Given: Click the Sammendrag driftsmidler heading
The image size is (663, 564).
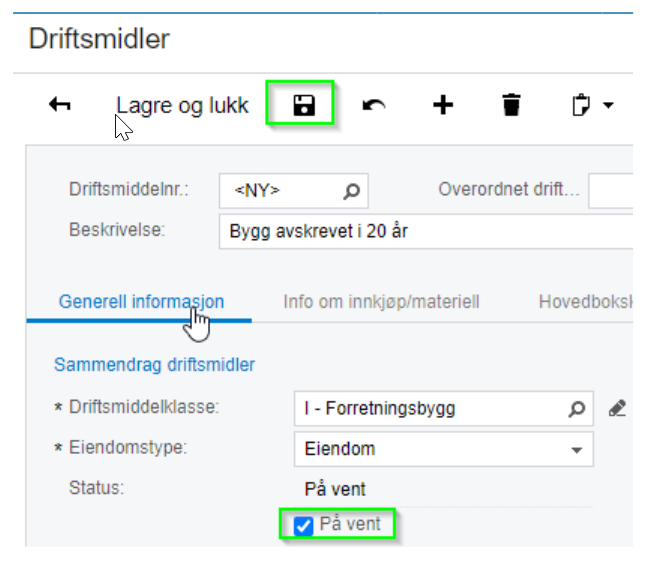Looking at the screenshot, I should point(154,364).
